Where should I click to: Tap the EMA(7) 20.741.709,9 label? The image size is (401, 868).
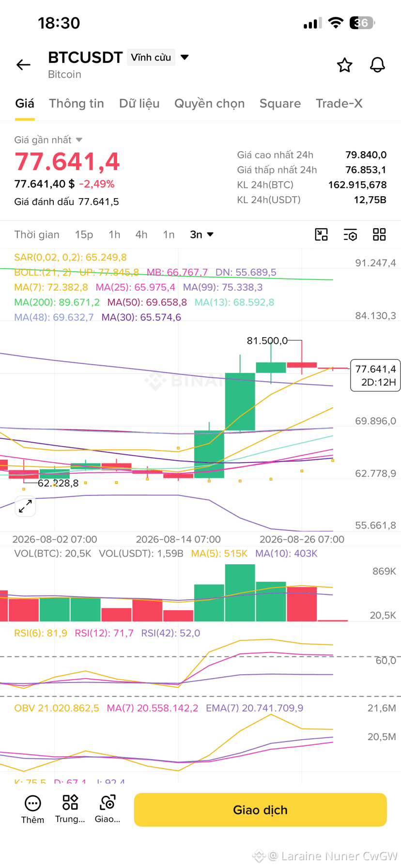coord(254,708)
